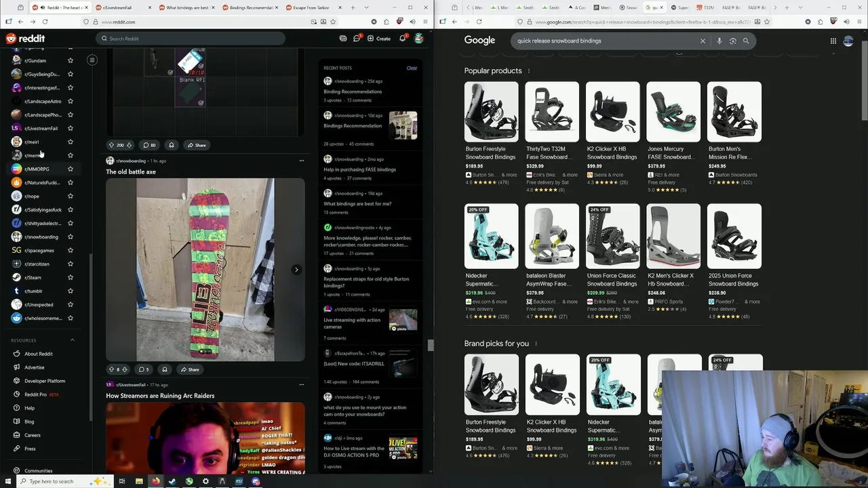Toggle favorite star for r/nope

coord(70,196)
